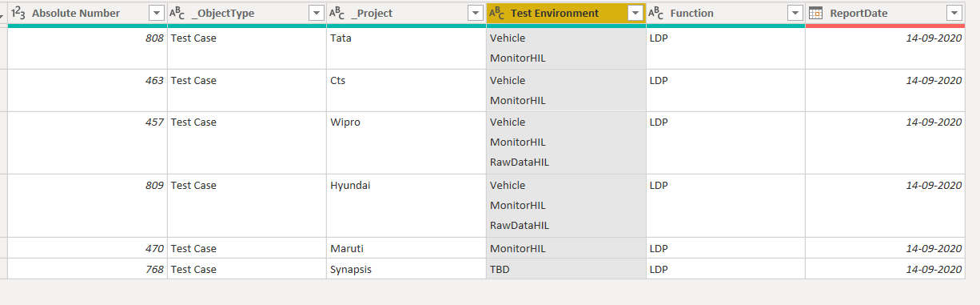Select Maruti's MonitorHIL test environment cell
Viewport: 980px width, 305px height.
point(566,248)
